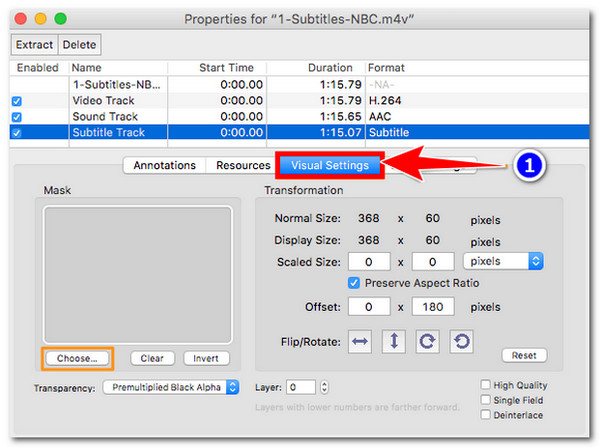Select the Video Track row name
Viewport: 600px width, 448px height.
click(x=103, y=101)
